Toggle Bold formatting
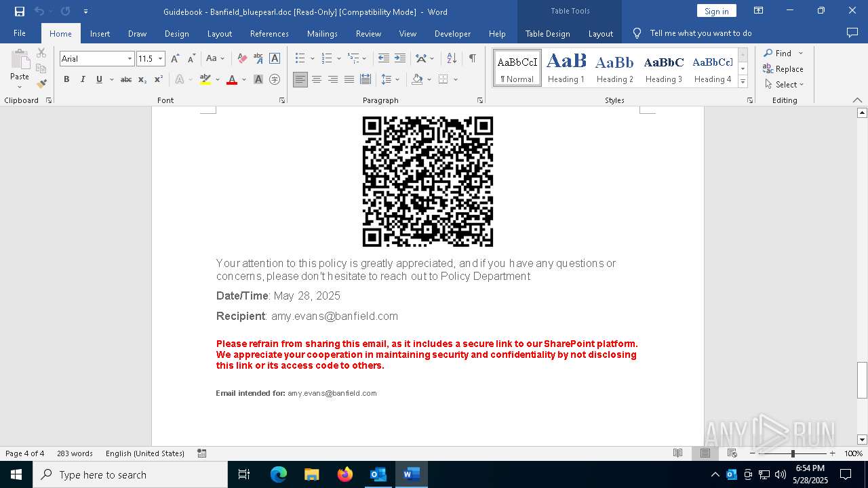The width and height of the screenshot is (868, 488). click(x=66, y=79)
